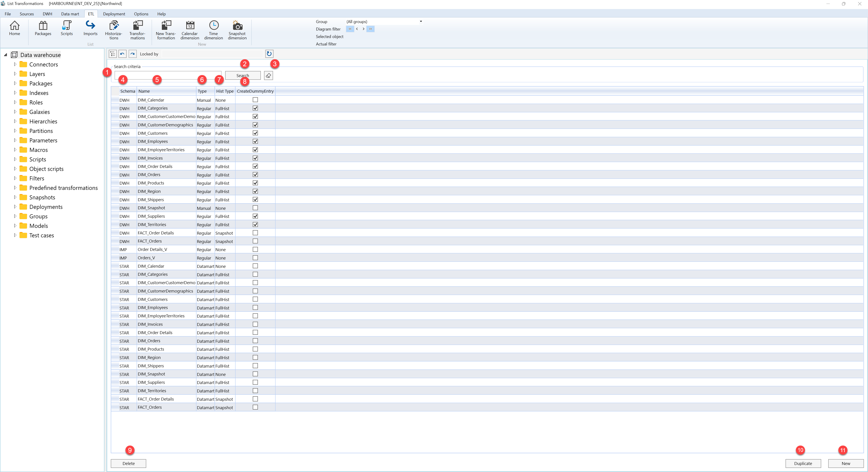Select the Macros tree item
868x472 pixels.
[38, 150]
